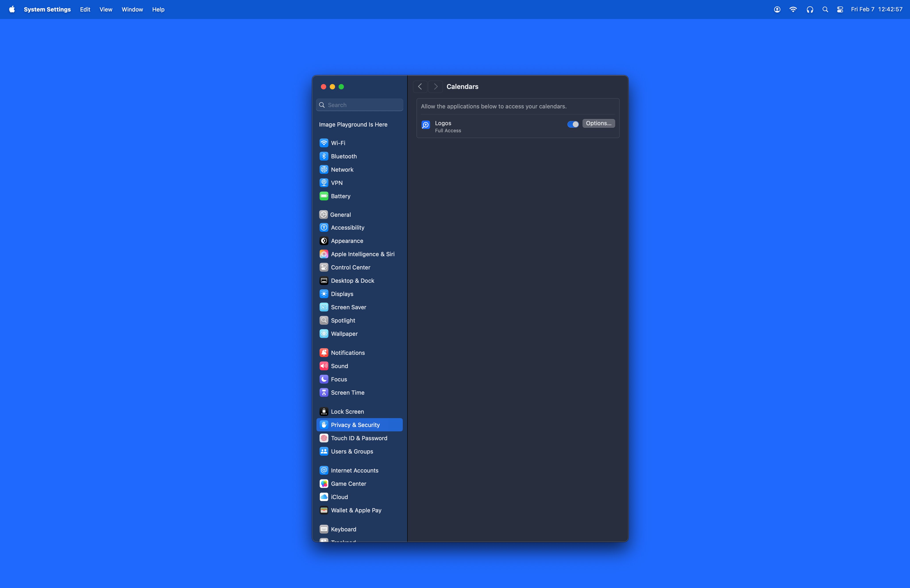Click the settings Search field
This screenshot has width=910, height=588.
(x=359, y=105)
